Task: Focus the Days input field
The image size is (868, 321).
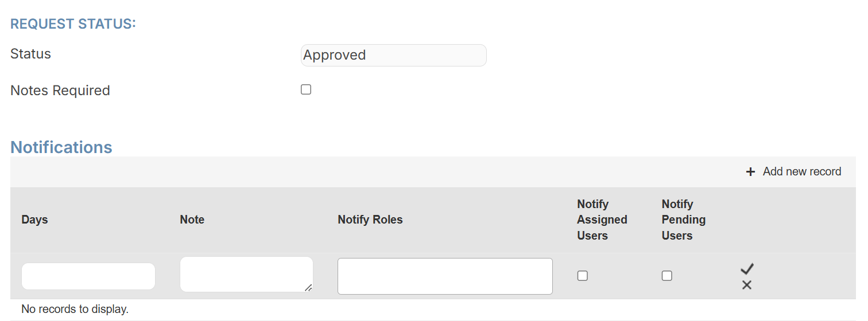Action: pyautogui.click(x=88, y=276)
